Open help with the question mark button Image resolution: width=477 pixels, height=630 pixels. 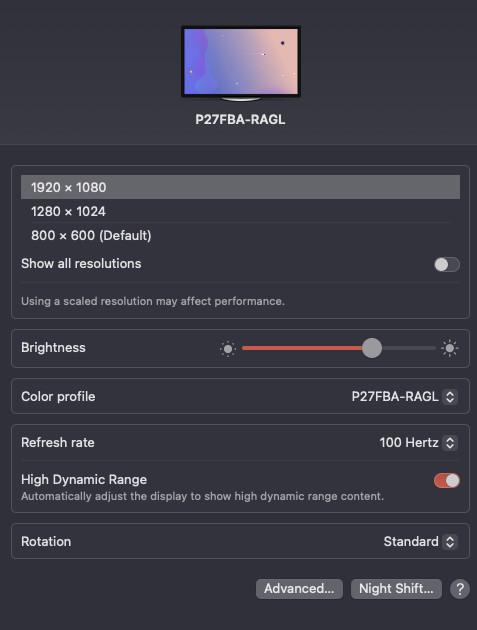460,589
